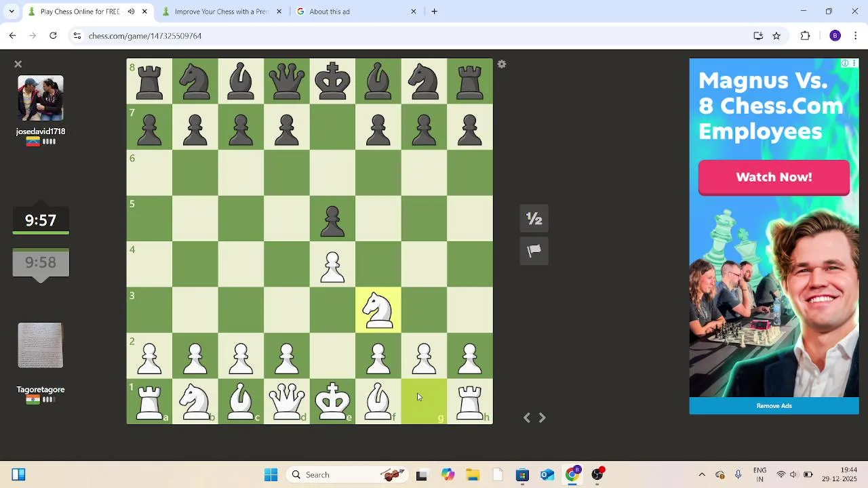This screenshot has width=868, height=488.
Task: Select the black pawn on d7
Action: [x=287, y=127]
